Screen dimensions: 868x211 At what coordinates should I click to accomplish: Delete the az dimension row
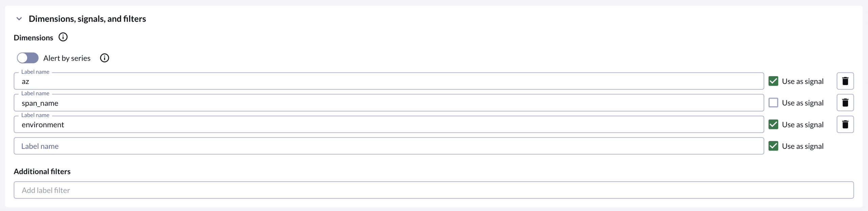pos(845,81)
